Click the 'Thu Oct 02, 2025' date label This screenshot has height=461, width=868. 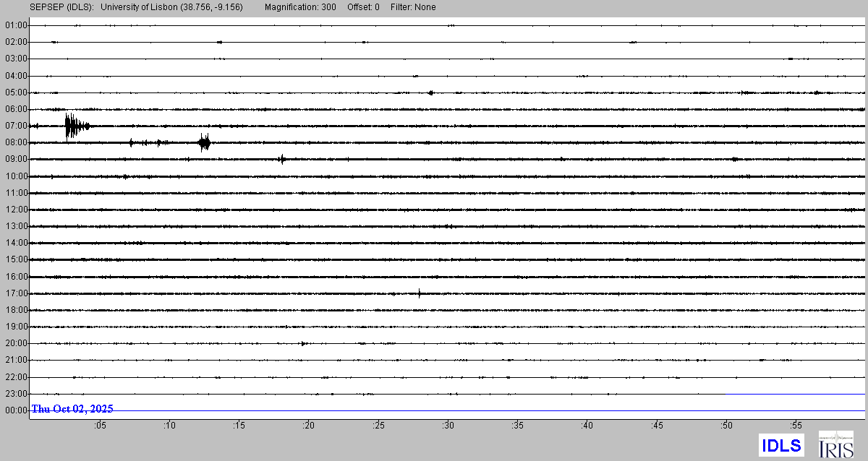[x=72, y=409]
